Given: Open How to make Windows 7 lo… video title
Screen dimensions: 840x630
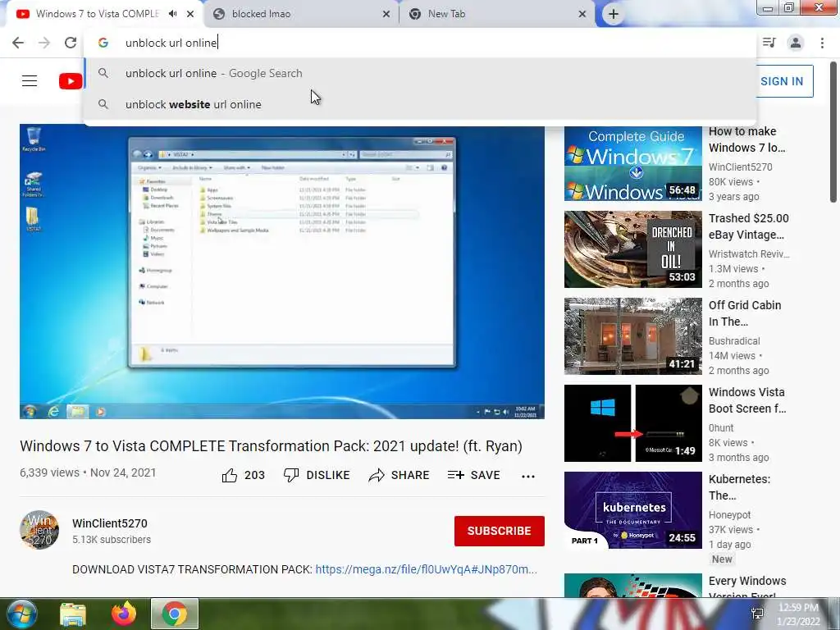Looking at the screenshot, I should 747,139.
